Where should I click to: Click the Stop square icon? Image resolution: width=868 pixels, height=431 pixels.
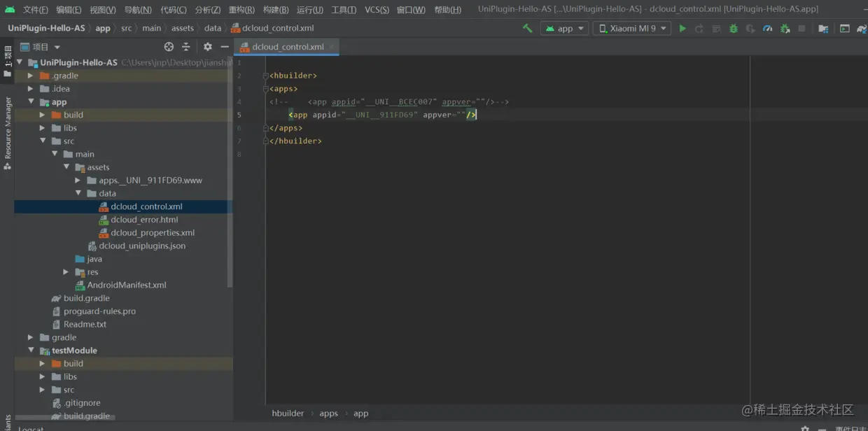click(x=802, y=29)
